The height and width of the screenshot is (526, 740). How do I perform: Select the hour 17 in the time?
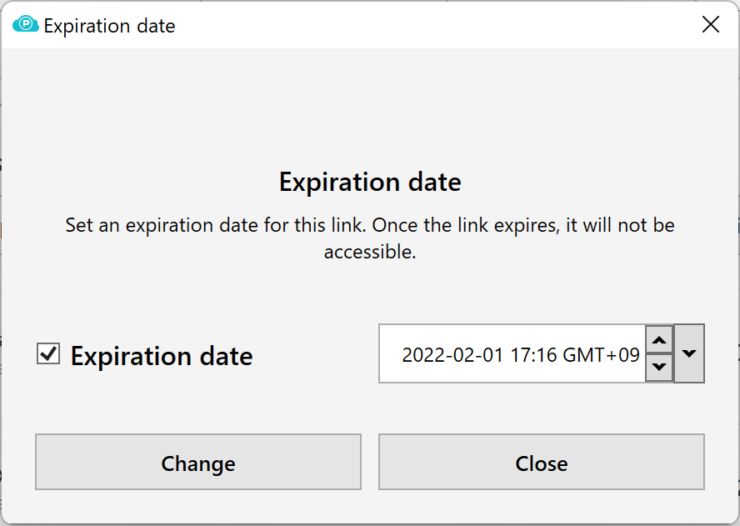[x=520, y=355]
